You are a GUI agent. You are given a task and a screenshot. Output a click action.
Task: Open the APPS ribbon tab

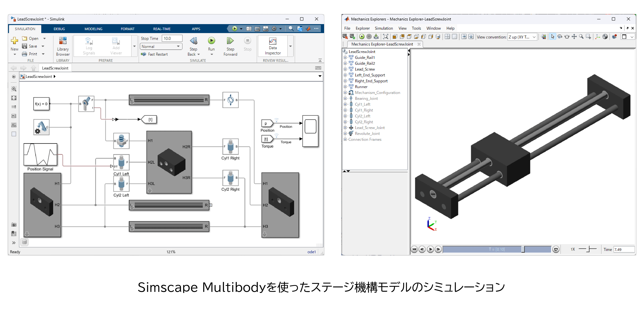pos(196,29)
